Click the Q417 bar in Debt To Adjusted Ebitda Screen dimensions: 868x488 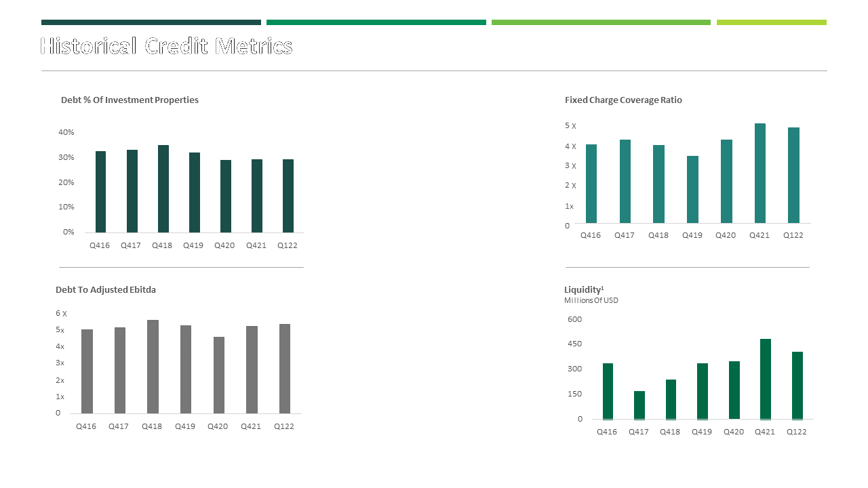click(120, 371)
